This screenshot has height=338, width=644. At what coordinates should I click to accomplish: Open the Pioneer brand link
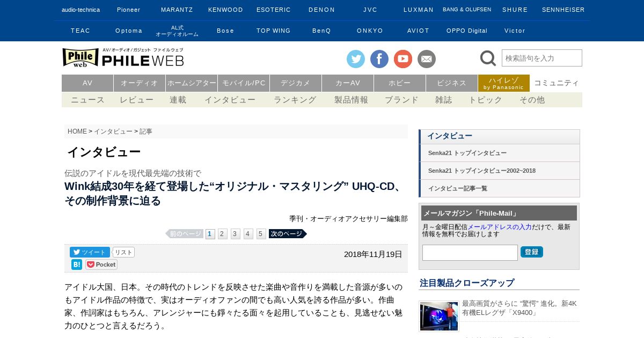129,10
